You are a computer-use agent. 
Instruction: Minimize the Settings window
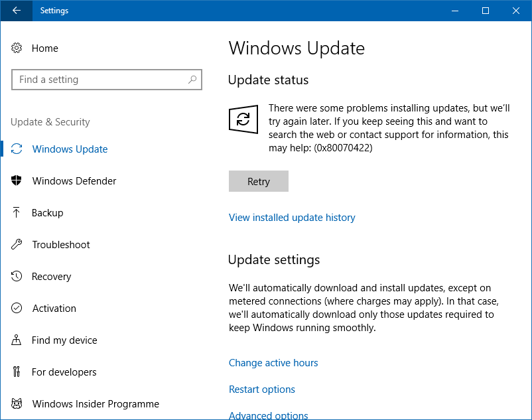(x=455, y=11)
